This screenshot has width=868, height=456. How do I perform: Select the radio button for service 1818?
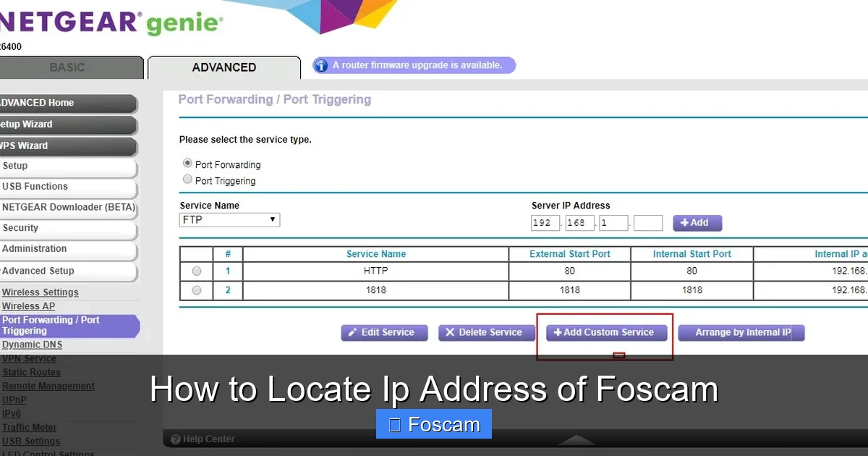click(x=196, y=290)
